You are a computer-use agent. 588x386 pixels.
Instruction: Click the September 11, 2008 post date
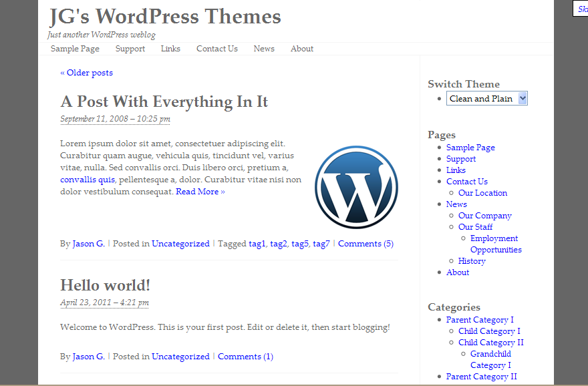[115, 119]
